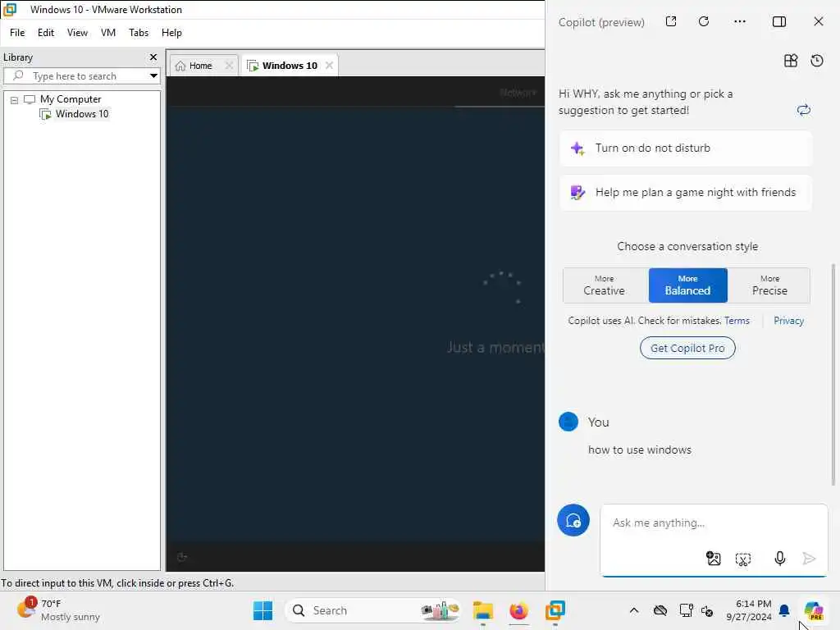Select Windows 10 in the Library tree
The width and height of the screenshot is (840, 630).
tap(82, 113)
